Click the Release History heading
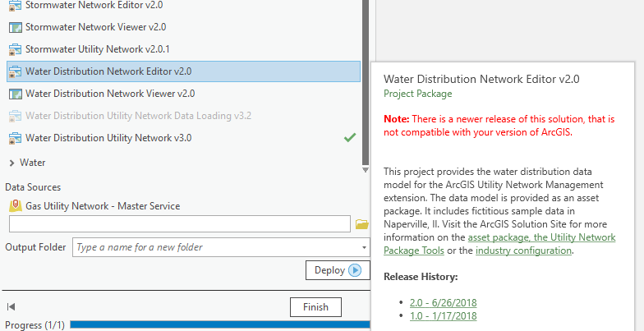 421,277
